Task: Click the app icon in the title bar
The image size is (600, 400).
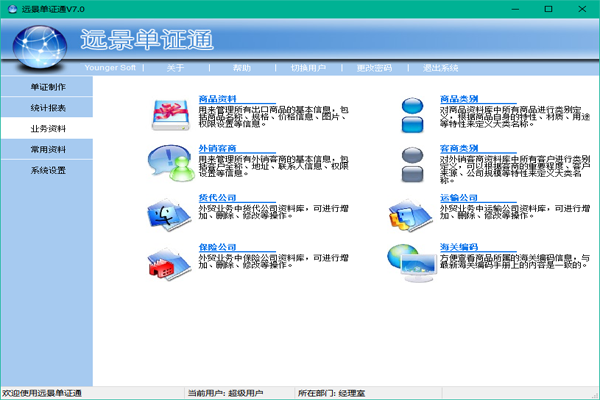Action: pyautogui.click(x=12, y=9)
